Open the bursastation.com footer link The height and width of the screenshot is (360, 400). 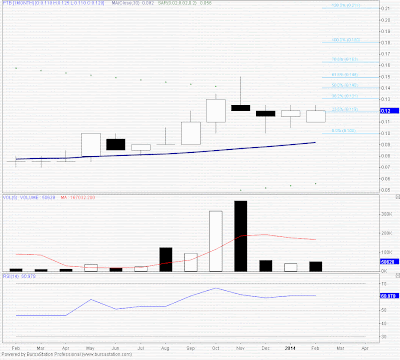tap(107, 354)
